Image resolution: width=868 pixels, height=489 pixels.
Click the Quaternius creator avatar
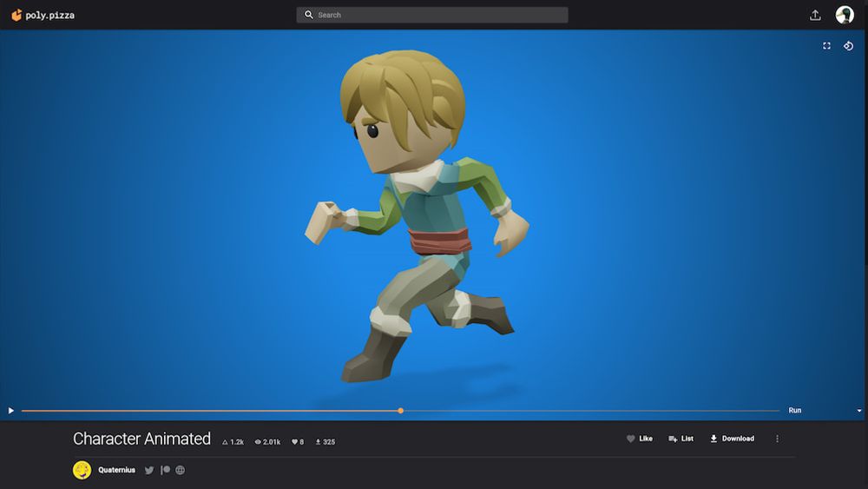point(82,470)
